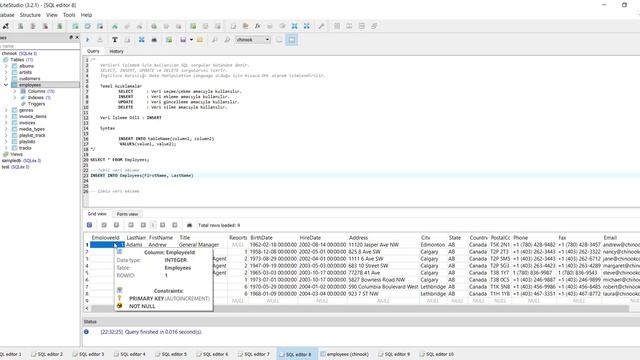Open the SQL function editor (fx) icon

[258, 26]
